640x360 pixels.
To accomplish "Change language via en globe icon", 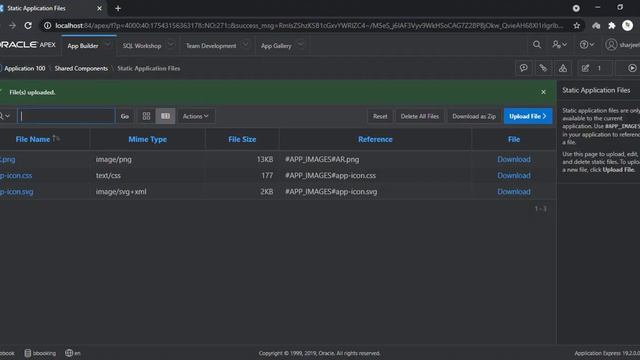I will (x=73, y=353).
